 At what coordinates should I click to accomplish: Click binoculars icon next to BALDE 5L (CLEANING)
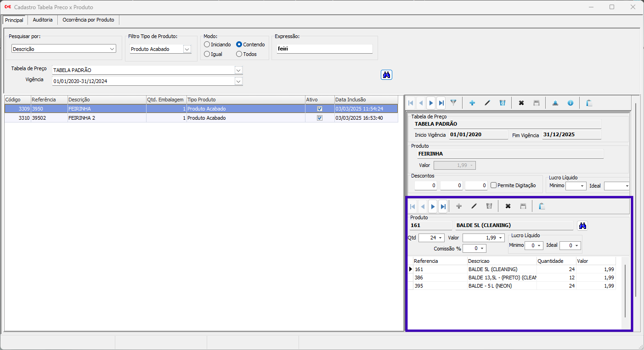583,226
